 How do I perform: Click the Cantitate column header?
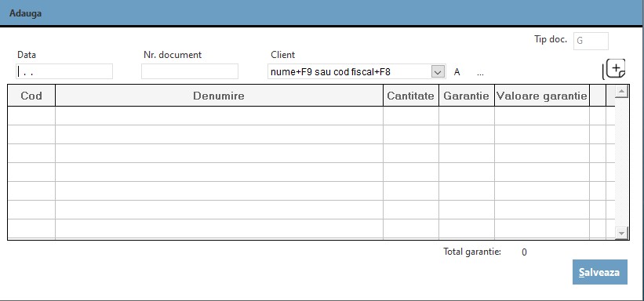[411, 96]
